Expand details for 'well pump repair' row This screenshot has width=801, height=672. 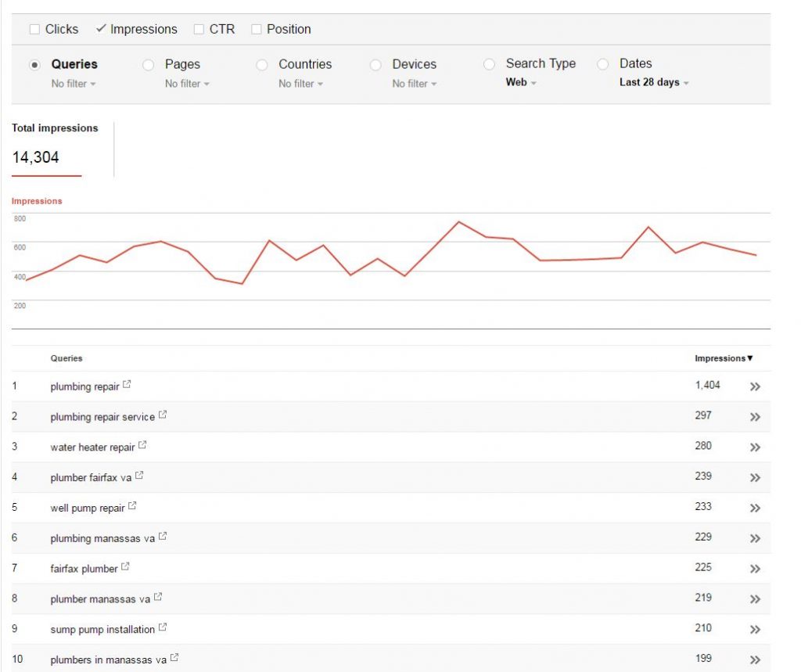coord(754,508)
